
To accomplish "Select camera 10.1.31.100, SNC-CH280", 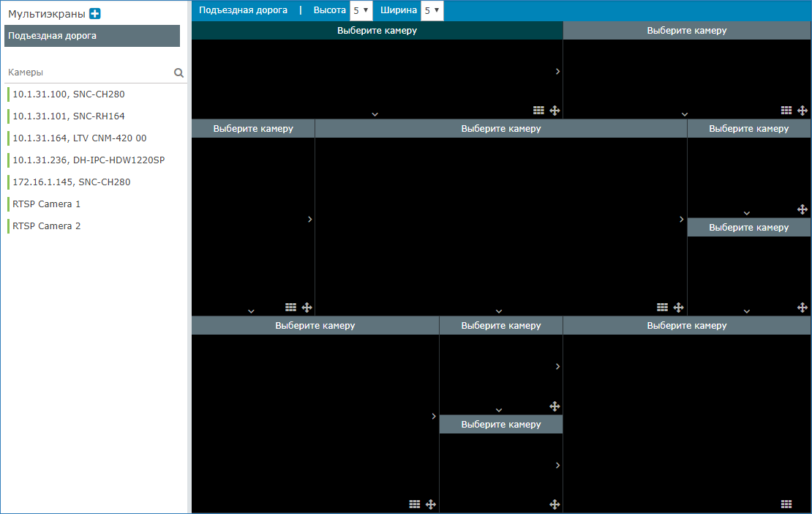I will pos(69,94).
